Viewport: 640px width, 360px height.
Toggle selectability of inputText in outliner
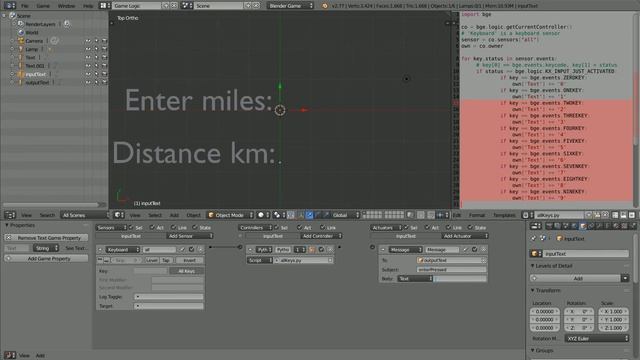point(96,74)
